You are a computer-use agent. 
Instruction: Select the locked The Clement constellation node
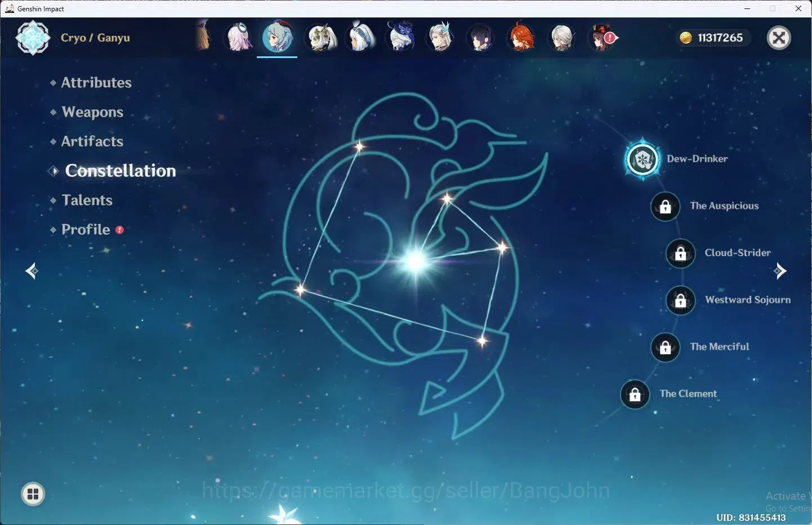(x=635, y=394)
